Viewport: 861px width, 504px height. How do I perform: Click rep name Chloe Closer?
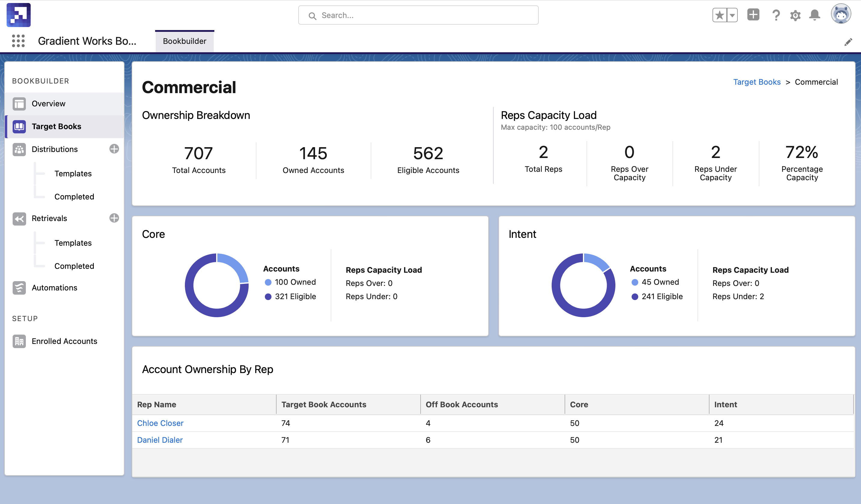(x=160, y=423)
